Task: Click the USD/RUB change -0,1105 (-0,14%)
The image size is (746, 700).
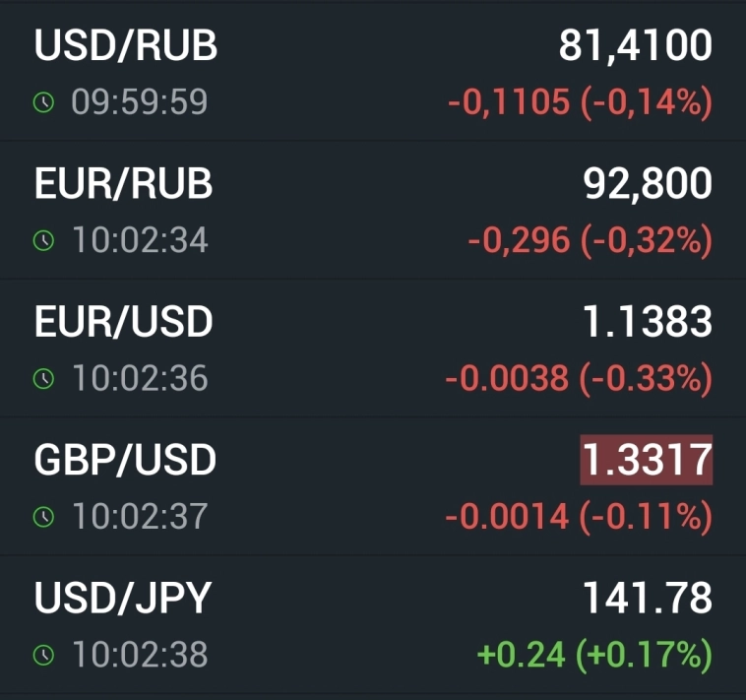Action: pos(580,102)
